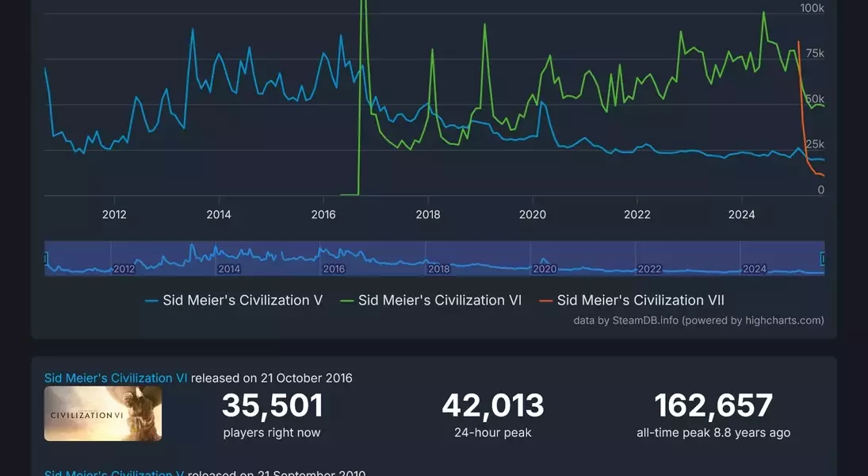Click the Civilization VI game thumbnail image
The image size is (868, 476).
coord(103,414)
